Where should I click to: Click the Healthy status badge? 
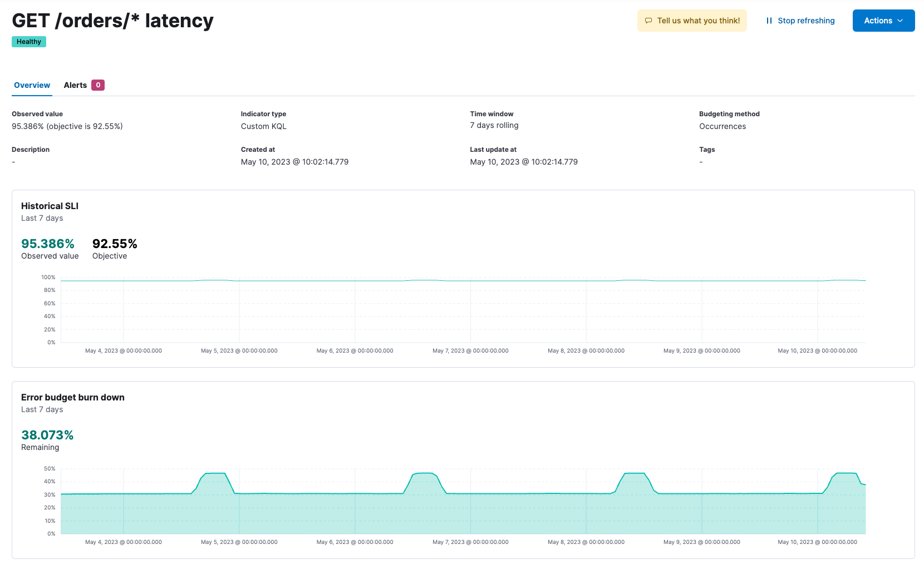tap(28, 41)
